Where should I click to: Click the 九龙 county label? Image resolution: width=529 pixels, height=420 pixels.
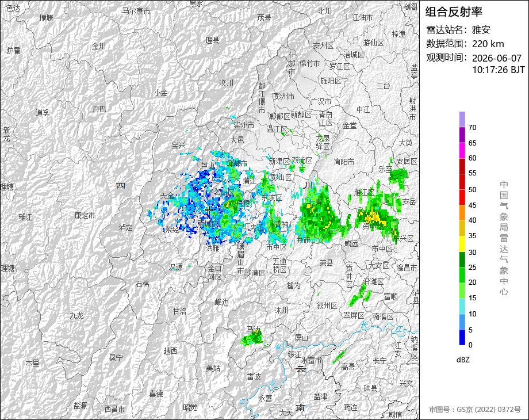coord(76,315)
